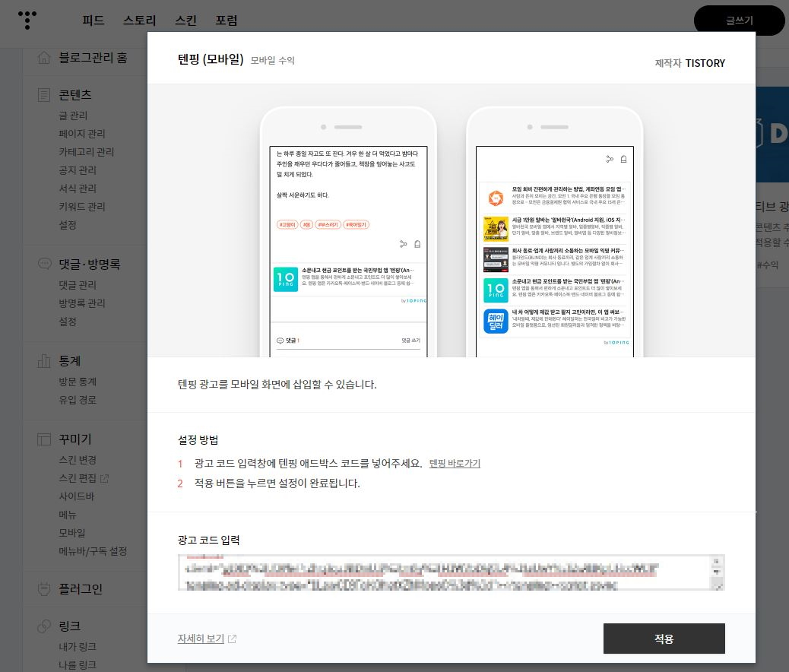Screen dimensions: 789x672
Task: Click external link icon beside 스킨 편집
Action: (104, 478)
